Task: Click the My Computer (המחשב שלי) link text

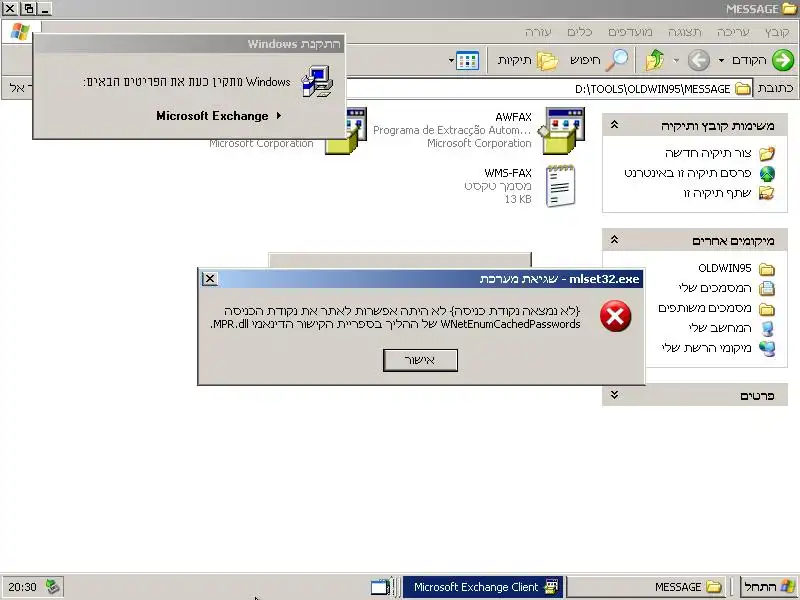Action: coord(720,328)
